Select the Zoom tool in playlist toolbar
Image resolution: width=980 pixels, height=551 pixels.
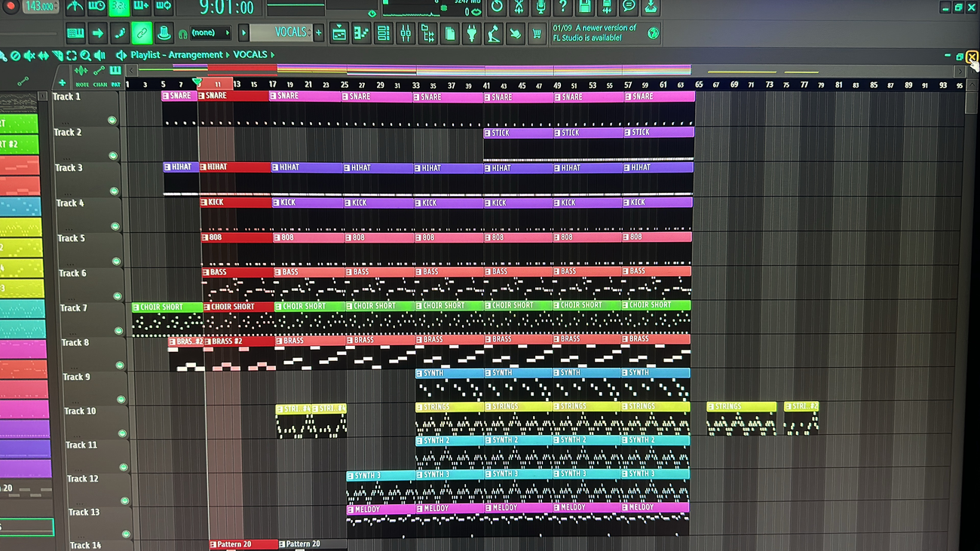click(85, 56)
